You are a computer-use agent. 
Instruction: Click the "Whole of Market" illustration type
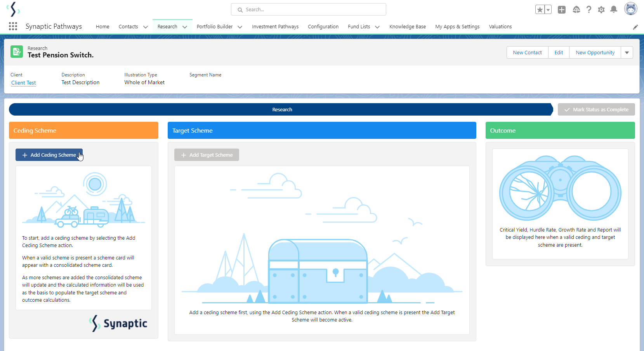[x=144, y=83]
